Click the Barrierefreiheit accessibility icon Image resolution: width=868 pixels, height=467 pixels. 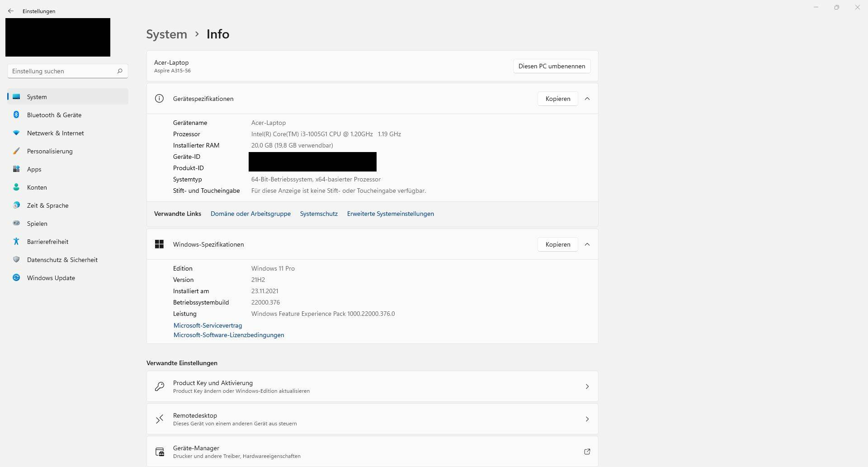point(16,242)
